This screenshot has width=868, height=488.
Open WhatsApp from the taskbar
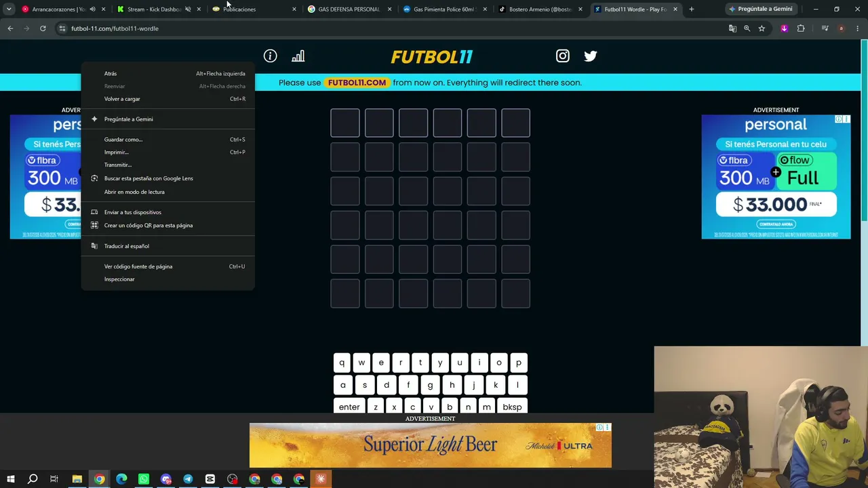(x=144, y=479)
